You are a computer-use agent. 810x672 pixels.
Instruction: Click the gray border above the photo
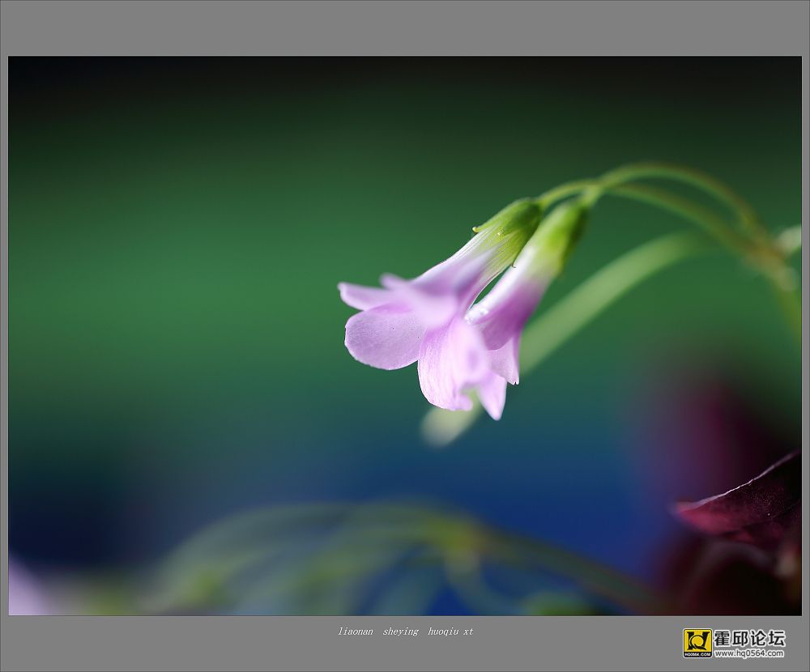(405, 28)
